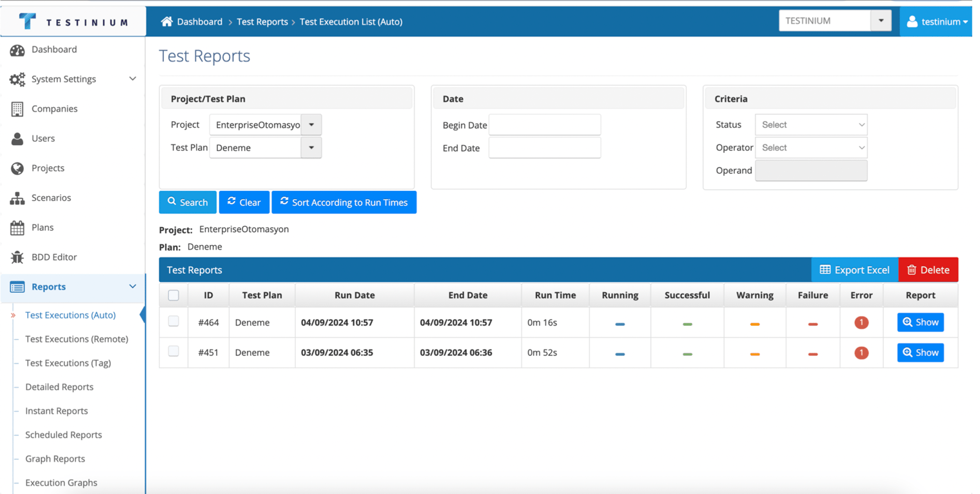Click the Companies building icon
The width and height of the screenshot is (980, 494).
17,109
